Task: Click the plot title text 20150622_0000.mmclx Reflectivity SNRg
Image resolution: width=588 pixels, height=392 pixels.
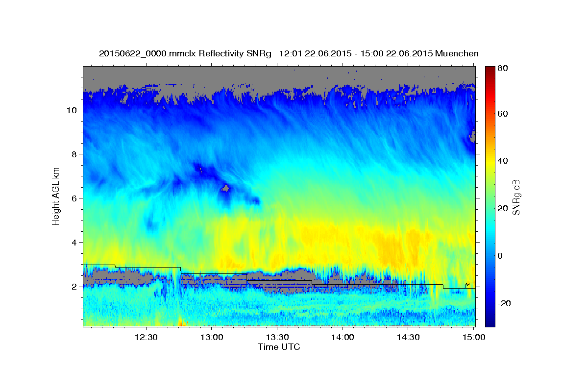Action: coord(185,53)
